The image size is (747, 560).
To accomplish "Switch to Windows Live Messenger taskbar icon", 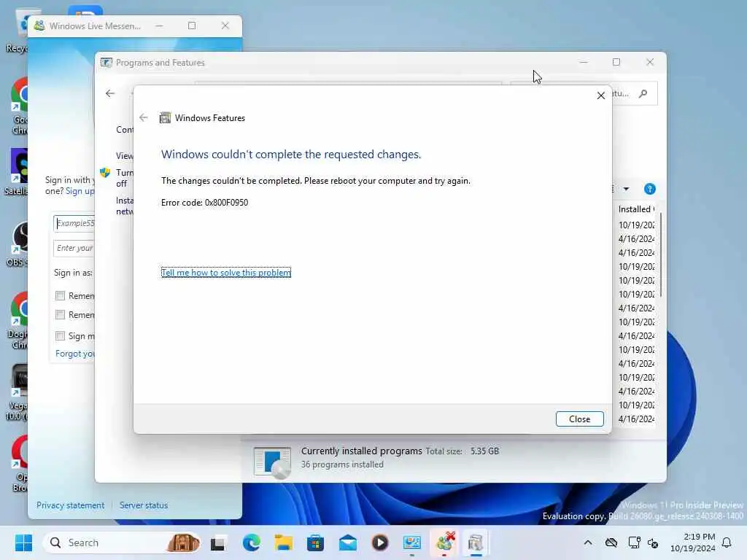I will pos(444,542).
